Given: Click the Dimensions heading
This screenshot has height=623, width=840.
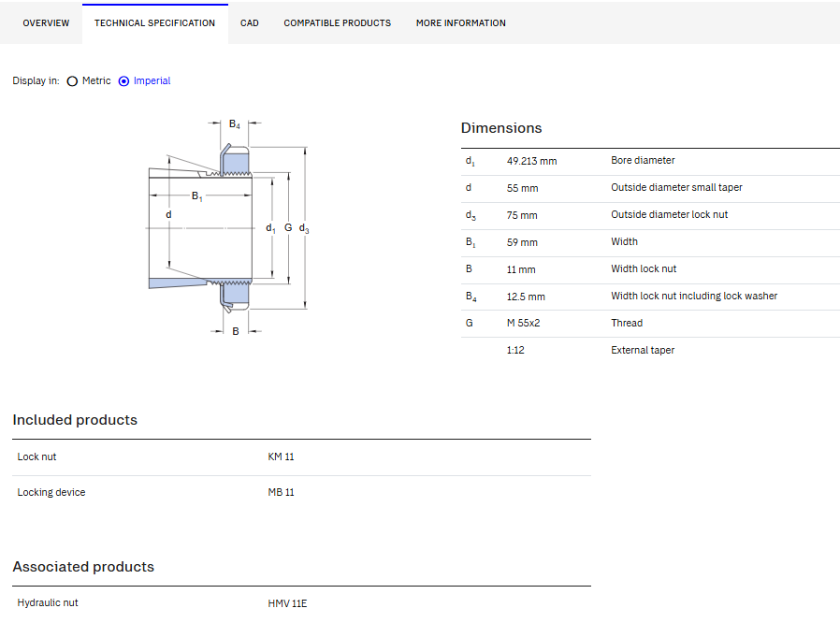Looking at the screenshot, I should click(501, 128).
